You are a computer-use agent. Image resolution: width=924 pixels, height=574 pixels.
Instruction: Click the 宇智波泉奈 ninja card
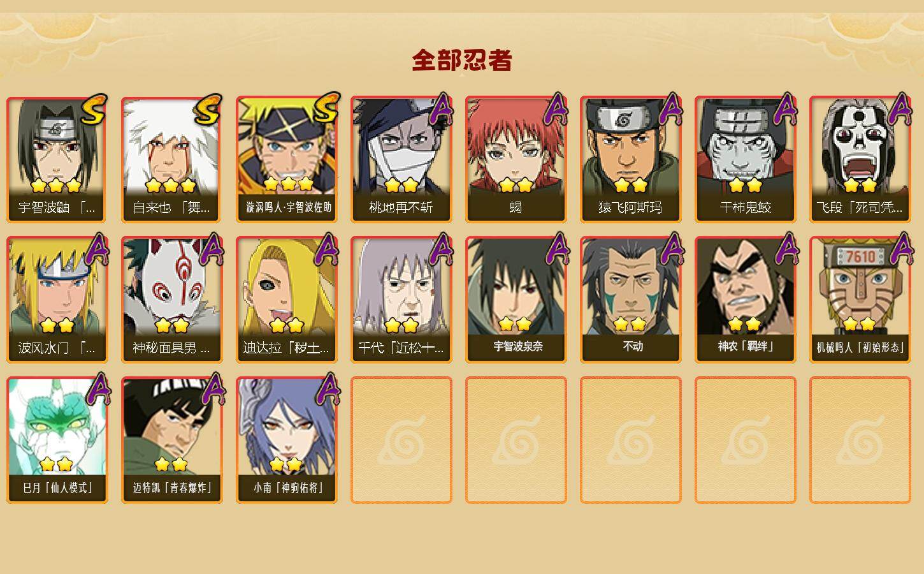(x=516, y=300)
